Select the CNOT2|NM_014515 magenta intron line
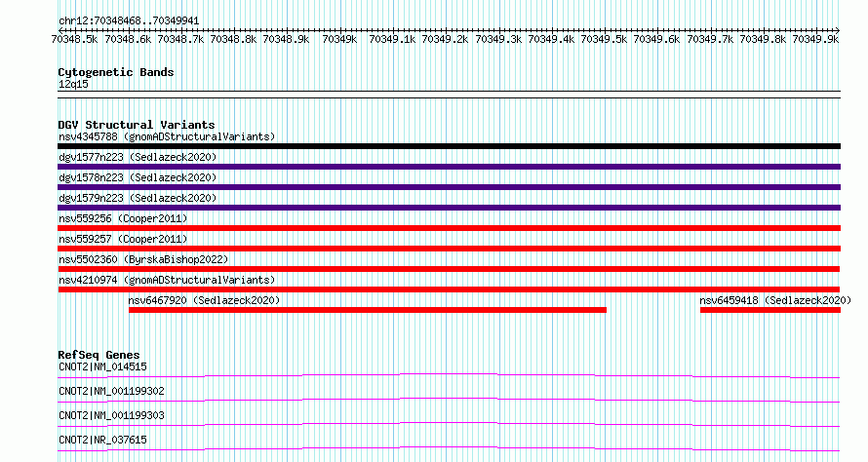Viewport: 868px width, 462px height. (x=449, y=375)
